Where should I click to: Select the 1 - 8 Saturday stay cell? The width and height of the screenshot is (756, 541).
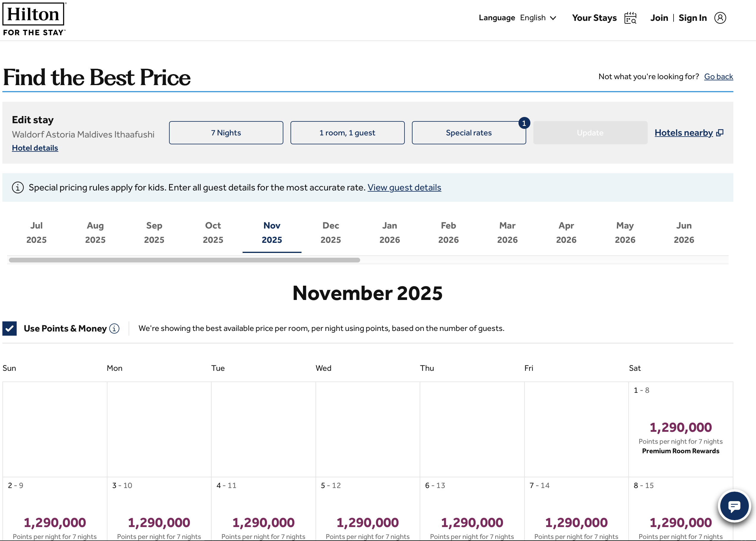680,429
